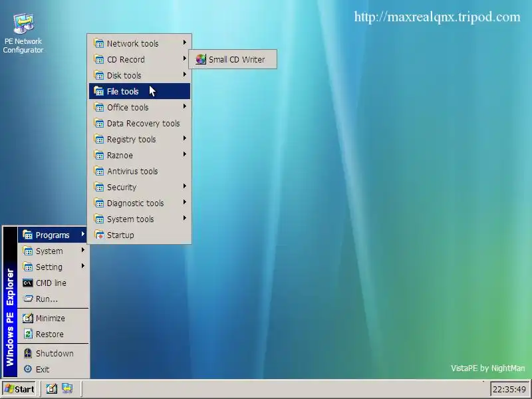
Task: Click the Setting folder icon in Start menu
Action: coord(27,267)
